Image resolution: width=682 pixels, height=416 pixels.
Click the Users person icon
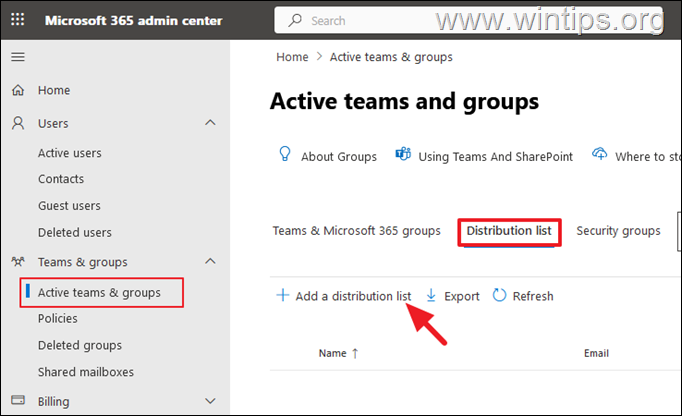click(x=18, y=123)
